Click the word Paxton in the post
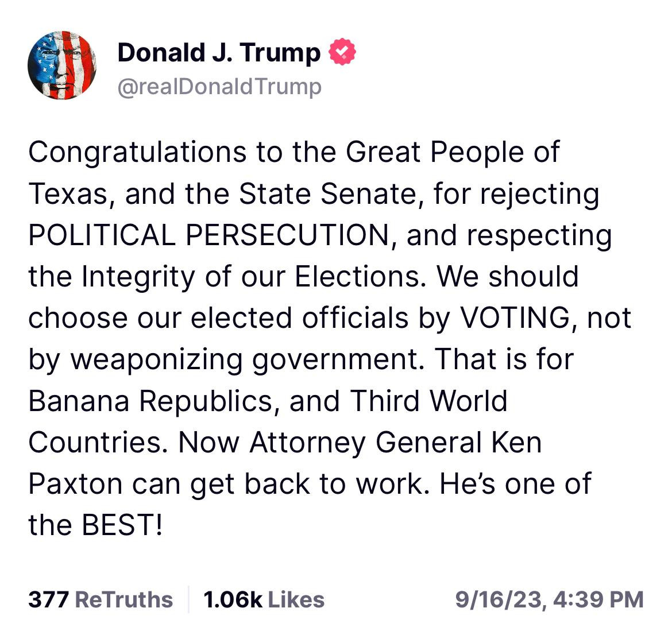This screenshot has width=672, height=639. tap(75, 484)
